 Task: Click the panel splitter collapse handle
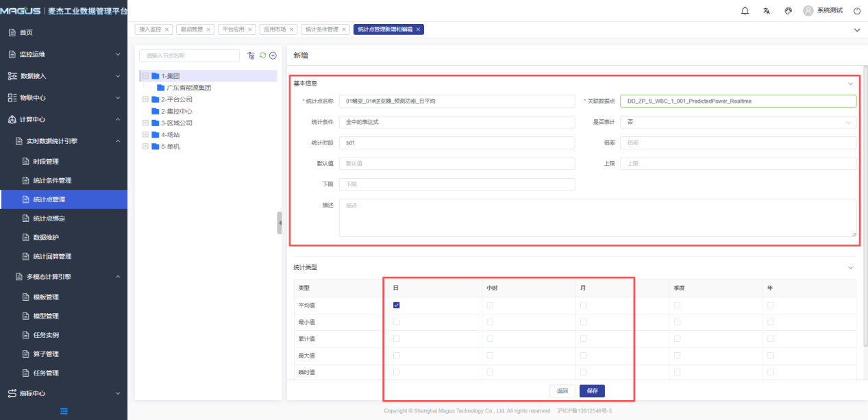[x=280, y=223]
